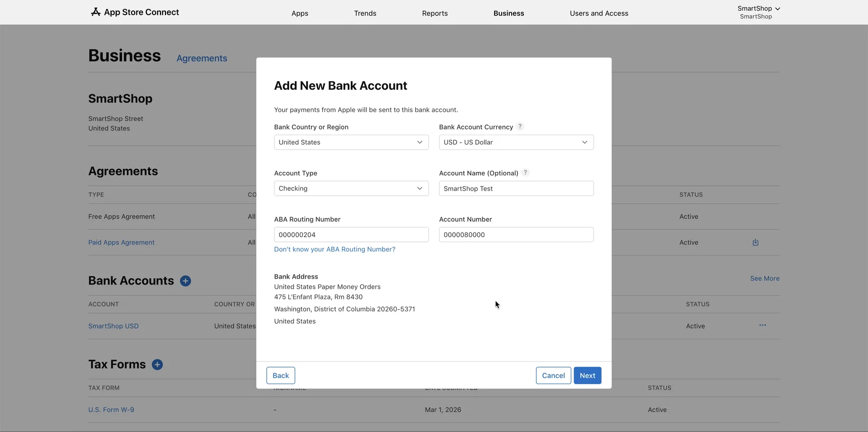Click the App Store Connect title text
The image size is (868, 432).
[x=141, y=12]
